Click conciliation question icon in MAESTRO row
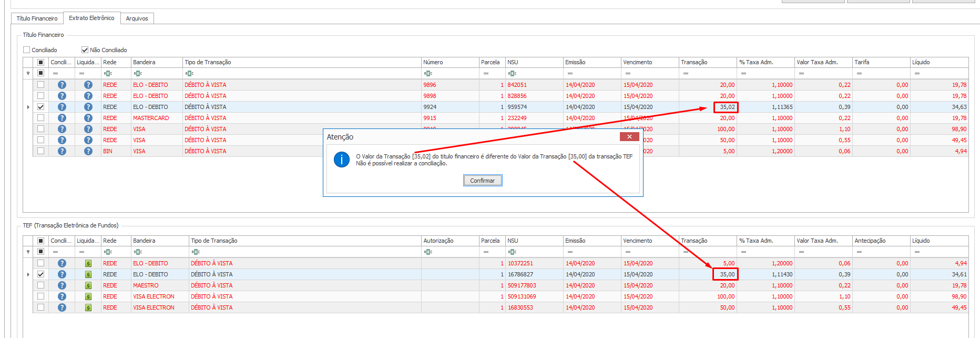 pyautogui.click(x=62, y=285)
